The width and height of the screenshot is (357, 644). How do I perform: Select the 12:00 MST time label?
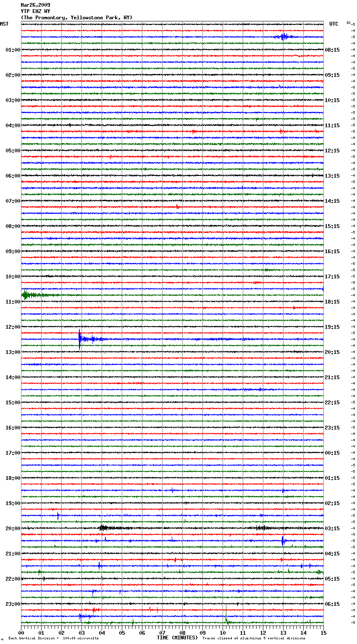point(13,327)
